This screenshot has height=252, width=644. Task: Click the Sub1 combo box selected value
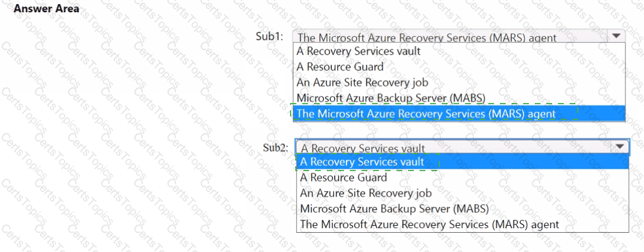tap(427, 38)
